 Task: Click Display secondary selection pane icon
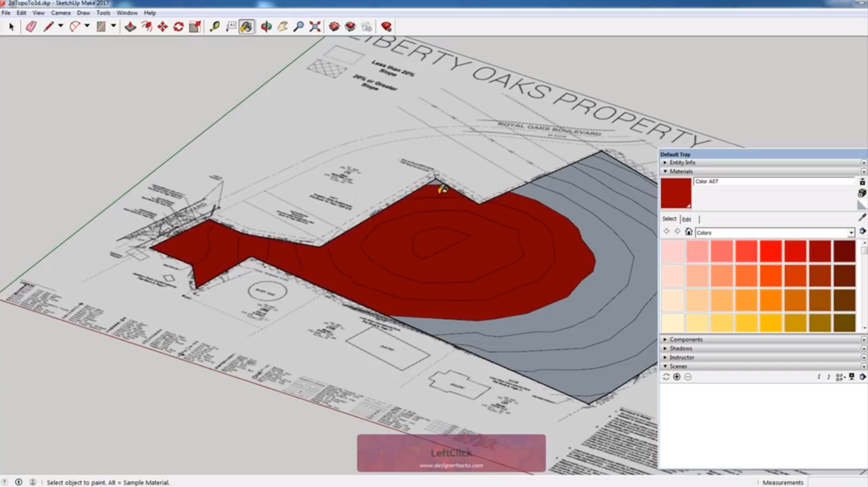click(x=862, y=182)
